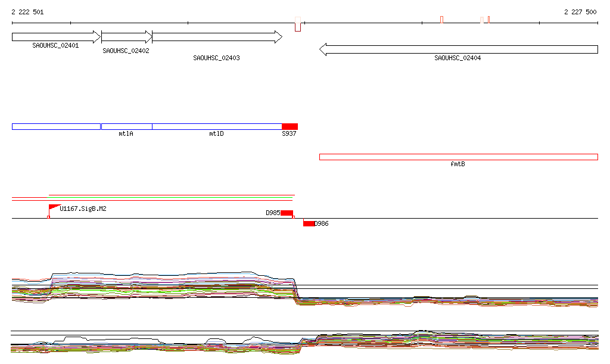The height and width of the screenshot is (364, 610).
Task: Click the 2 222 501 start coordinate label
Action: tap(27, 12)
